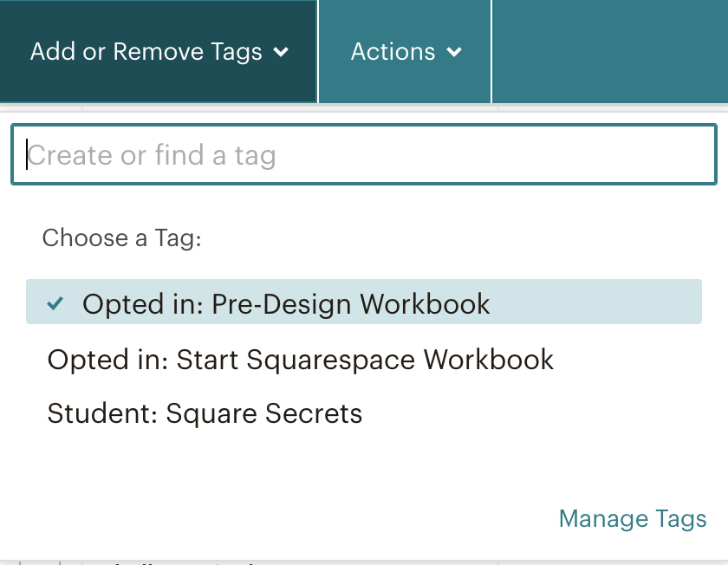Open the Actions dropdown menu
The image size is (728, 565).
pyautogui.click(x=405, y=51)
